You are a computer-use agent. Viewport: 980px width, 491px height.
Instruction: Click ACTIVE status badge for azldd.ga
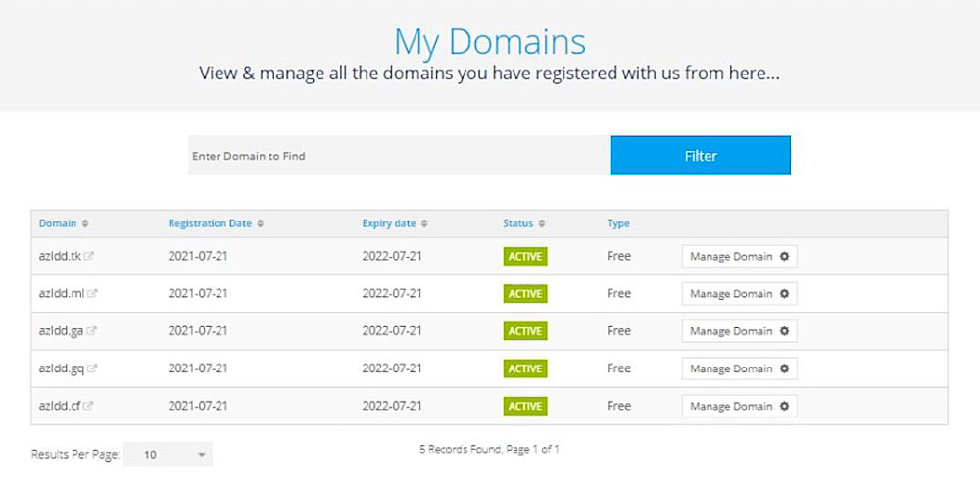(524, 331)
